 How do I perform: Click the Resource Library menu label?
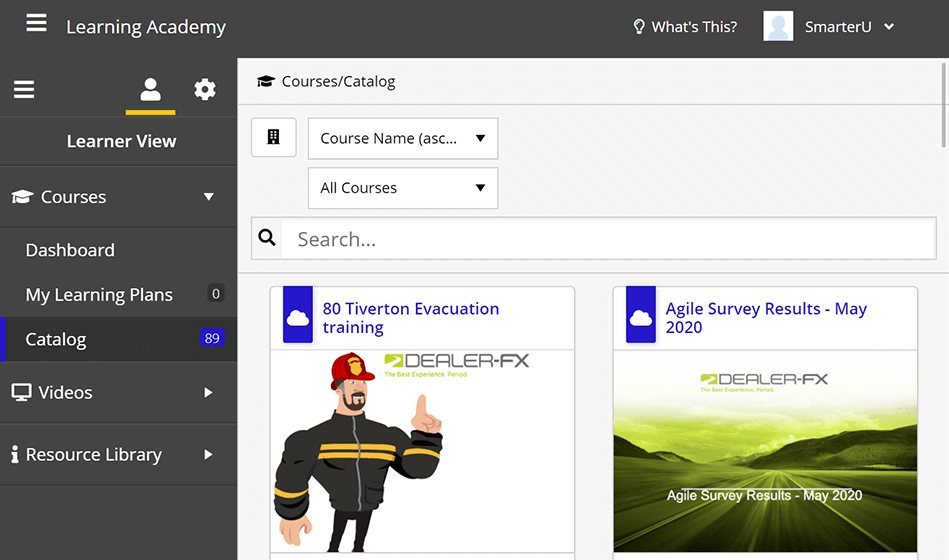(x=94, y=454)
